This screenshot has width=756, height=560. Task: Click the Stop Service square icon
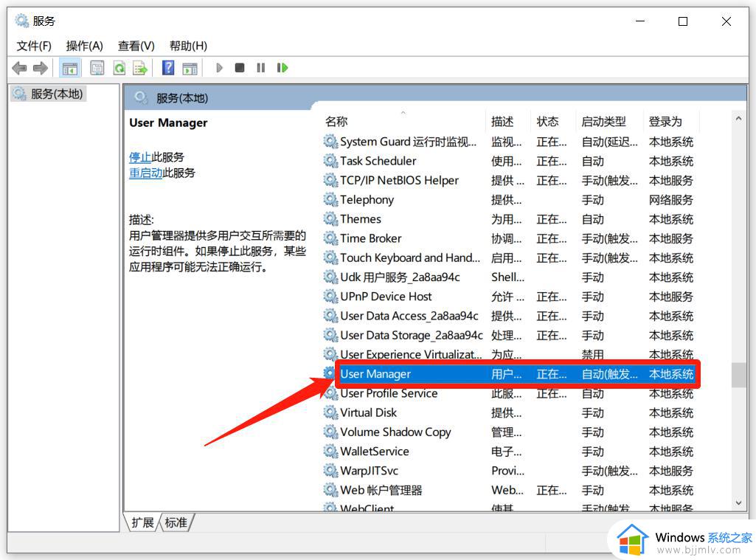point(240,68)
